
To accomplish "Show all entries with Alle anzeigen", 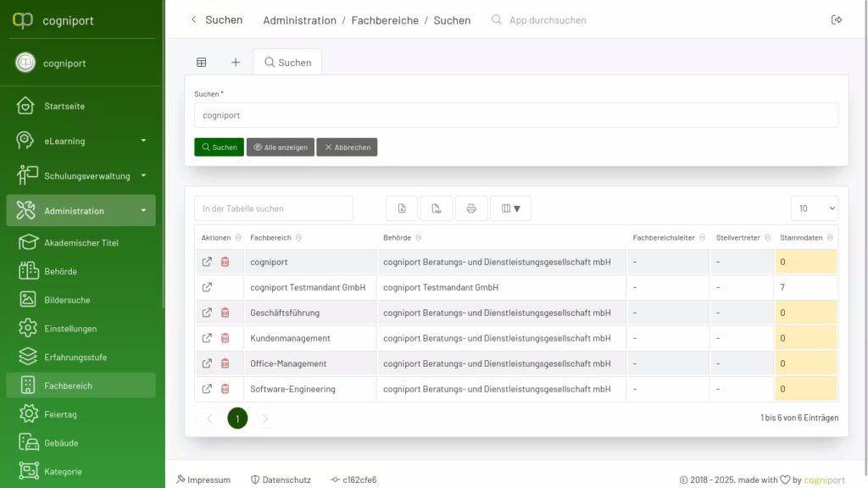I will (x=281, y=147).
